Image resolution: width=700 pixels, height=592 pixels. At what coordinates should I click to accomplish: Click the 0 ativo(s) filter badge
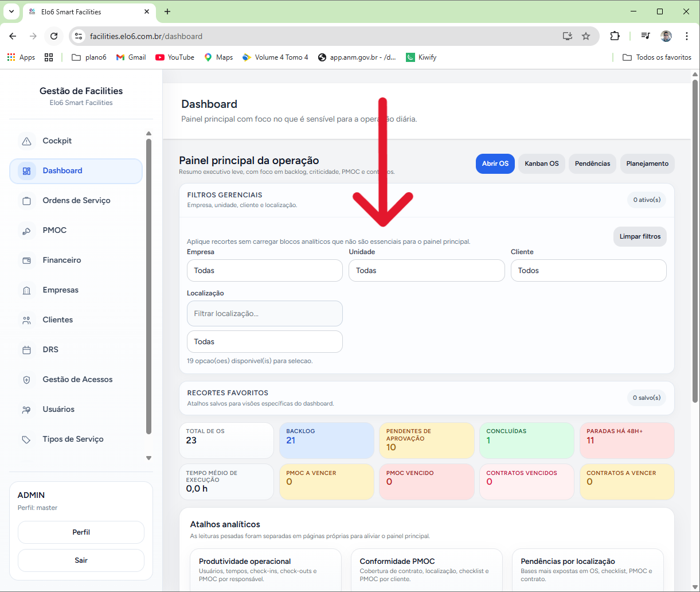point(647,200)
